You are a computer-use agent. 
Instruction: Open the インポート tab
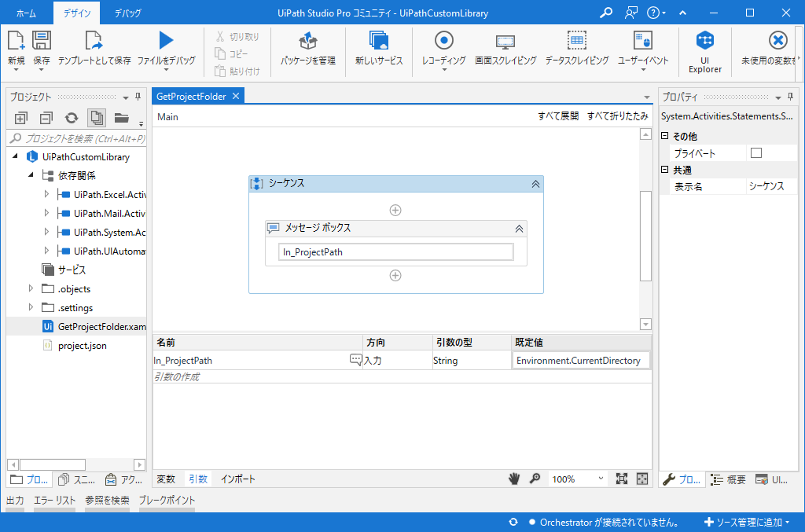coord(237,479)
